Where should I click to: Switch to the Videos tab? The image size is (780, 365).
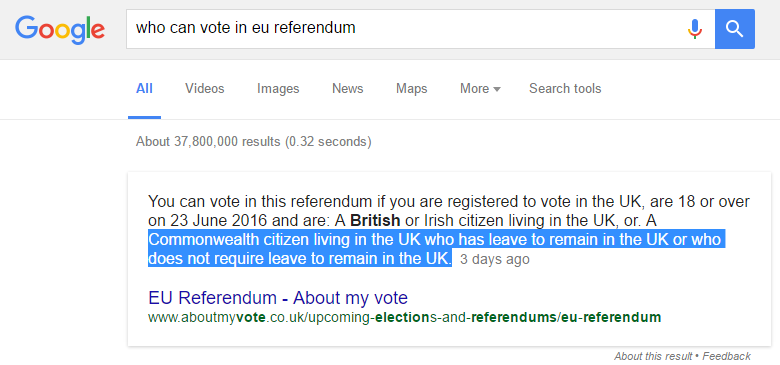(205, 89)
